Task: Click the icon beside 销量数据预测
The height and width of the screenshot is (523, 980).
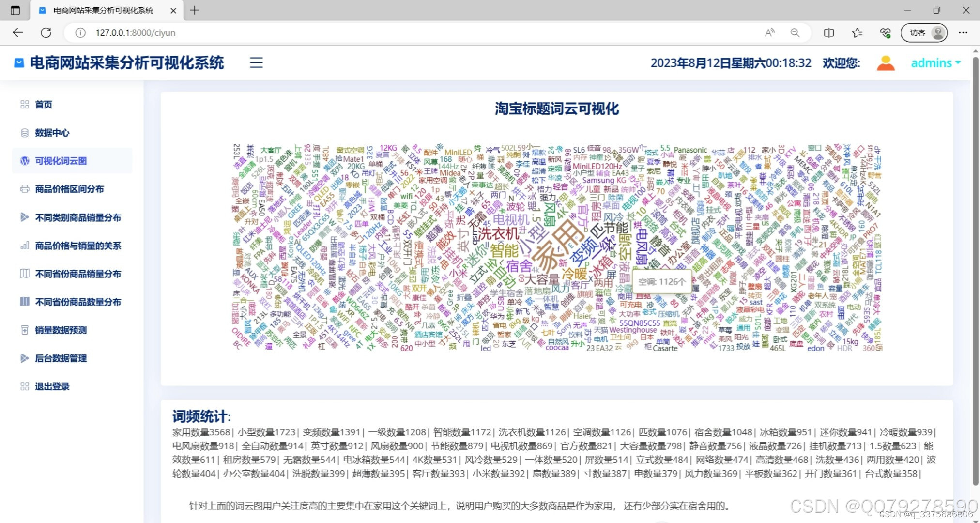Action: coord(25,330)
